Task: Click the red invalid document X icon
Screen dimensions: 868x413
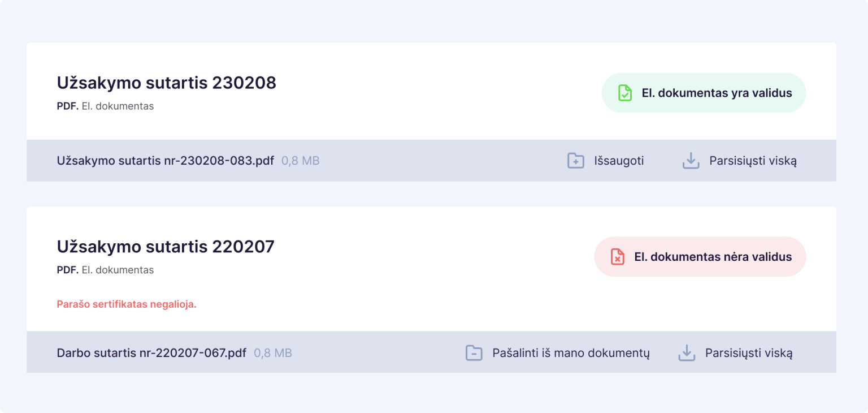Action: click(618, 257)
